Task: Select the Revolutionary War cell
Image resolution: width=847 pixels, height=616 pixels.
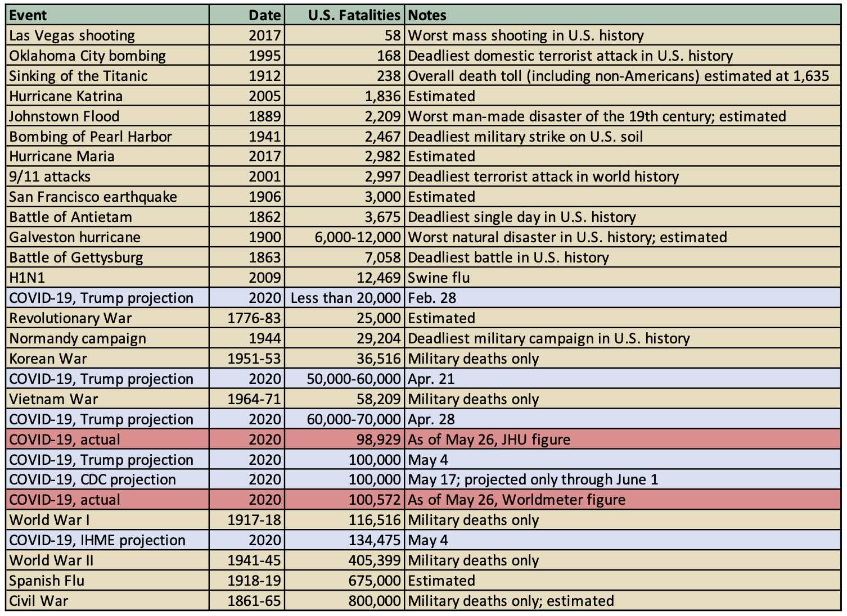Action: coord(107,318)
